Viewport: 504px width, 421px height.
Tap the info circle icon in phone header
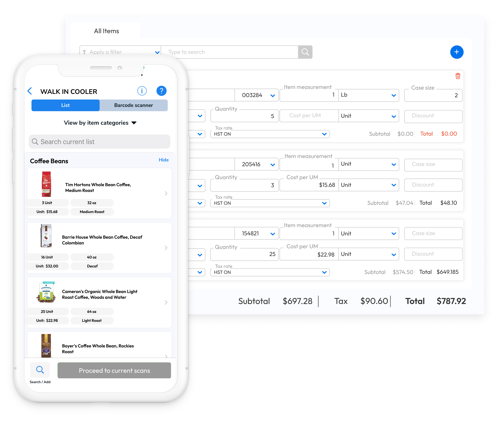pyautogui.click(x=142, y=91)
